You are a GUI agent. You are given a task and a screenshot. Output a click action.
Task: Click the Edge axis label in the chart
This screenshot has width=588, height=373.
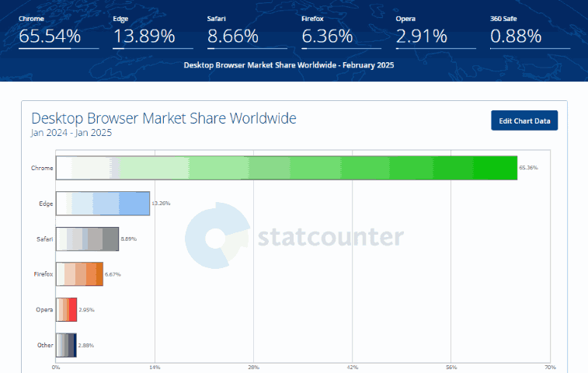click(46, 204)
